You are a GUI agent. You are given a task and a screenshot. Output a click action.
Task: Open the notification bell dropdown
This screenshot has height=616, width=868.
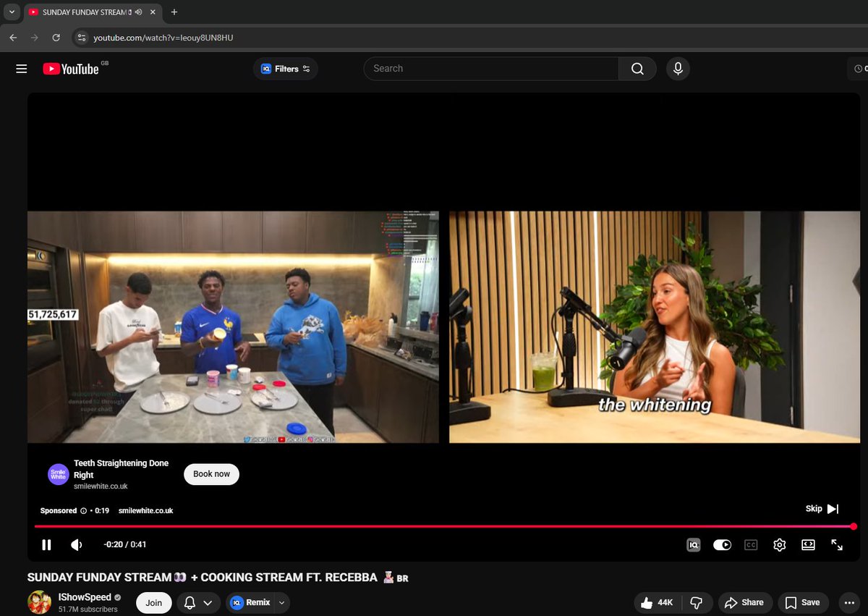(199, 602)
